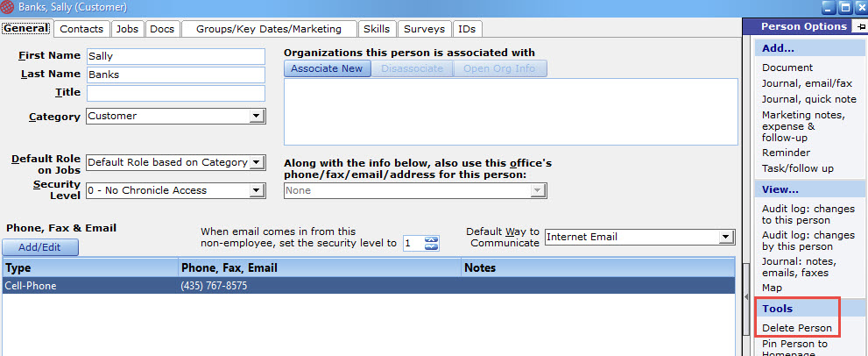Switch to the Contacts tab
Viewport: 868px width, 356px height.
(81, 29)
